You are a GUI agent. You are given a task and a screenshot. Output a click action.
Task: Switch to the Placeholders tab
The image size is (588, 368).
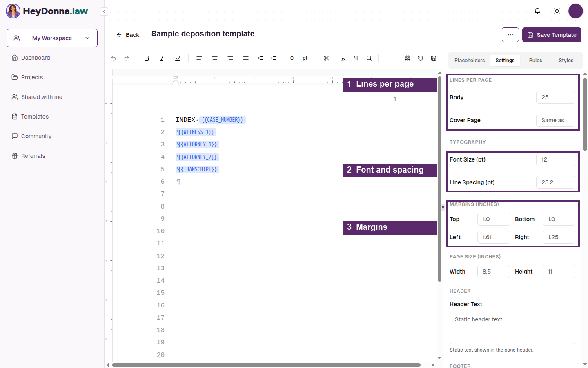pyautogui.click(x=470, y=61)
